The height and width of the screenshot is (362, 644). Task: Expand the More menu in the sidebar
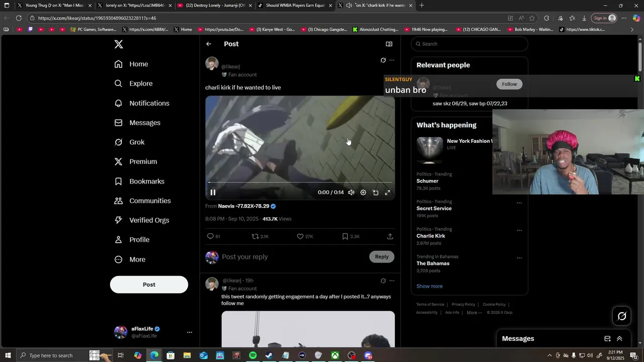(130, 259)
